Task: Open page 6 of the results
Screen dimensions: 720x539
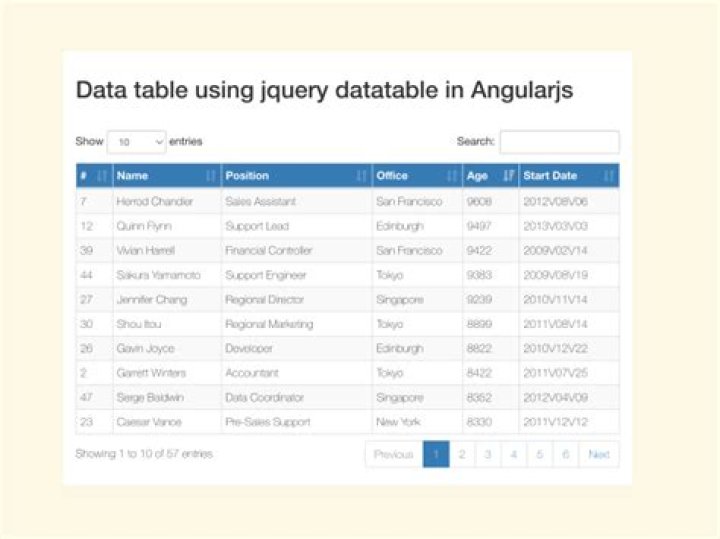Action: 566,454
